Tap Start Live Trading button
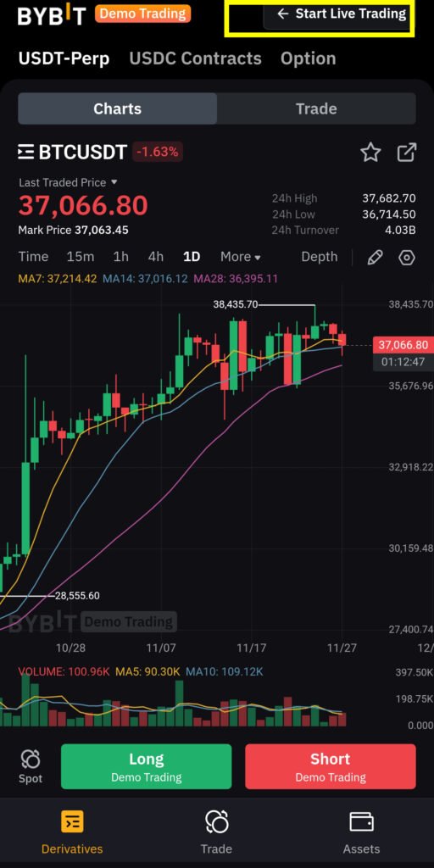The height and width of the screenshot is (868, 434). pos(339,14)
